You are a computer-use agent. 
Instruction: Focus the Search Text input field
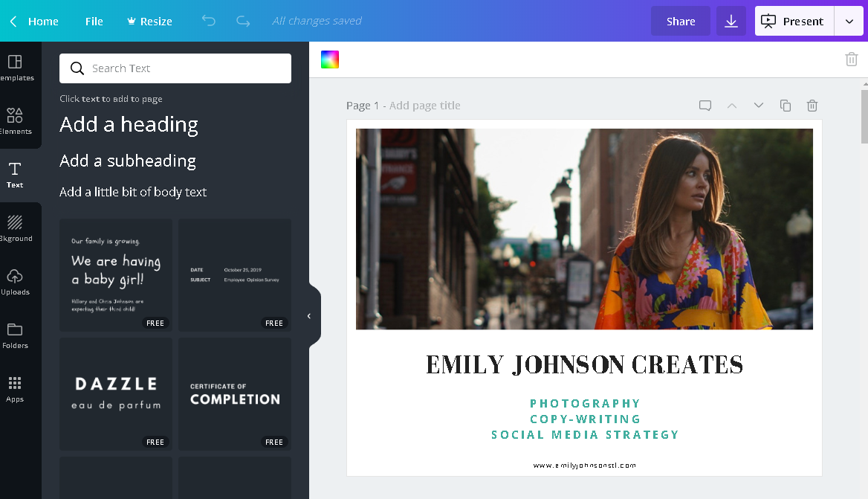(x=175, y=68)
